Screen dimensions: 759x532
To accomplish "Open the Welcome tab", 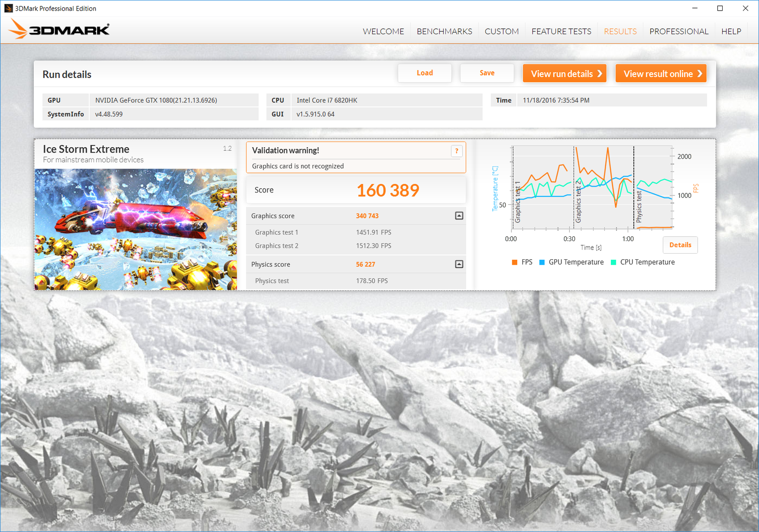I will pyautogui.click(x=383, y=31).
